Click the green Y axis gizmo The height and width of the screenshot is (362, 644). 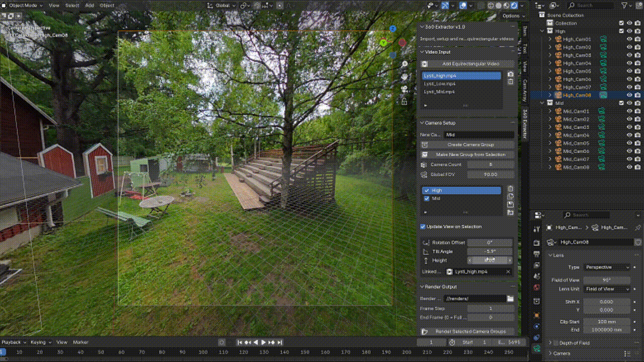coord(384,43)
